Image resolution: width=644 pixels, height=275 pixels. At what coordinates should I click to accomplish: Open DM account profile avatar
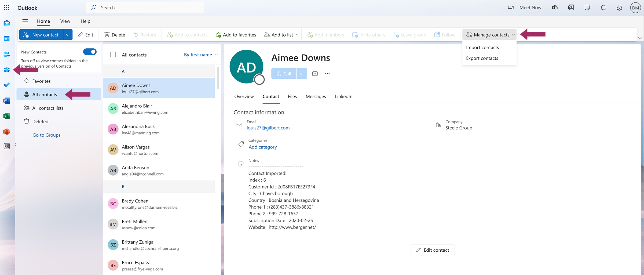click(635, 8)
